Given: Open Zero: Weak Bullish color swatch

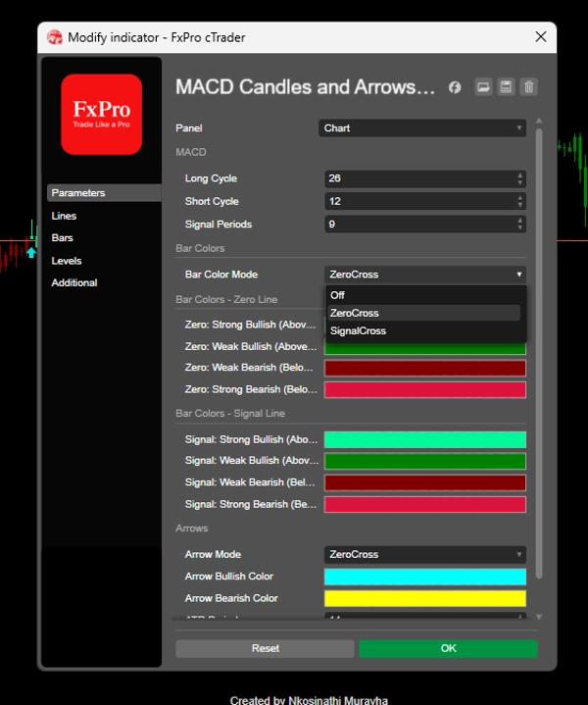Looking at the screenshot, I should point(424,348).
